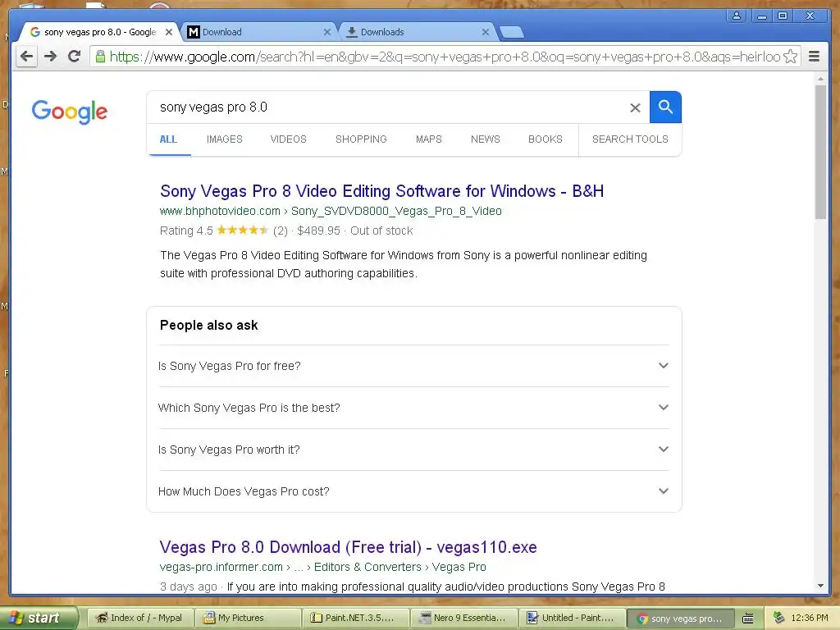The image size is (840, 630).
Task: Expand 'How Much Does Vegas Pro cost?'
Action: (x=413, y=491)
